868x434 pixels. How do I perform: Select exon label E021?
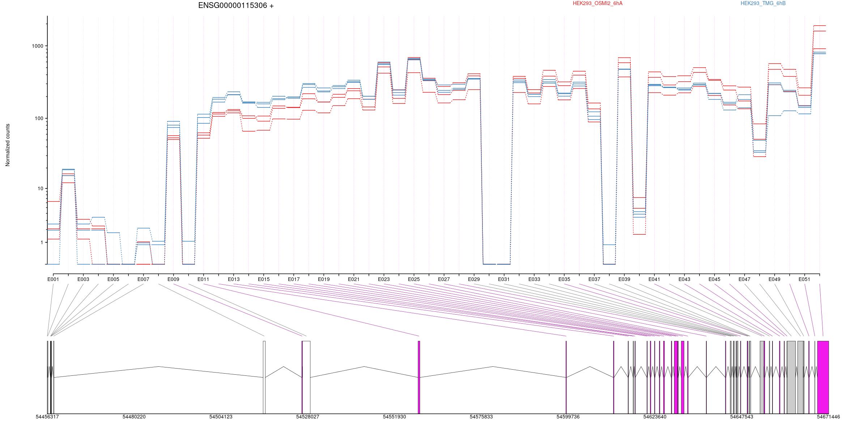click(x=354, y=279)
